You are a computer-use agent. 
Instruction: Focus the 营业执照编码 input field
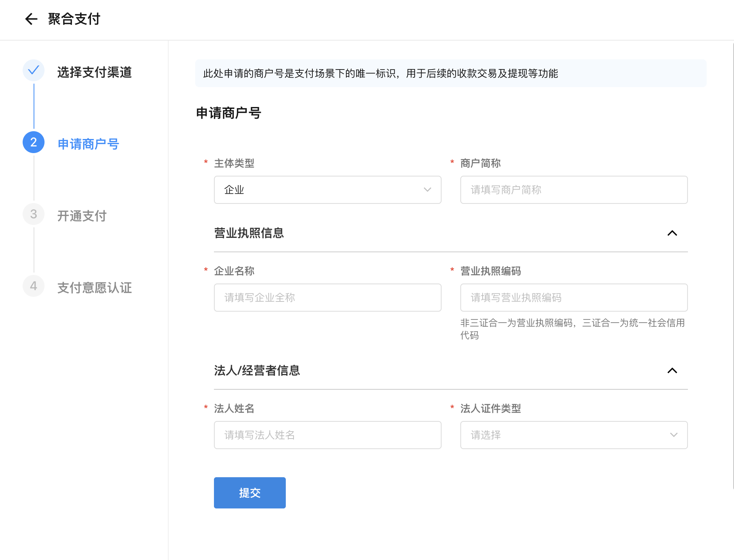click(x=574, y=298)
